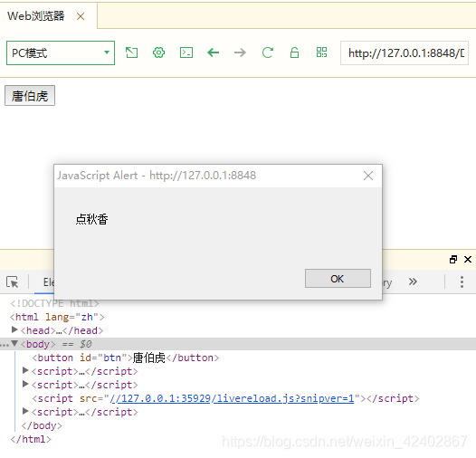Open page in external browser icon

132,52
